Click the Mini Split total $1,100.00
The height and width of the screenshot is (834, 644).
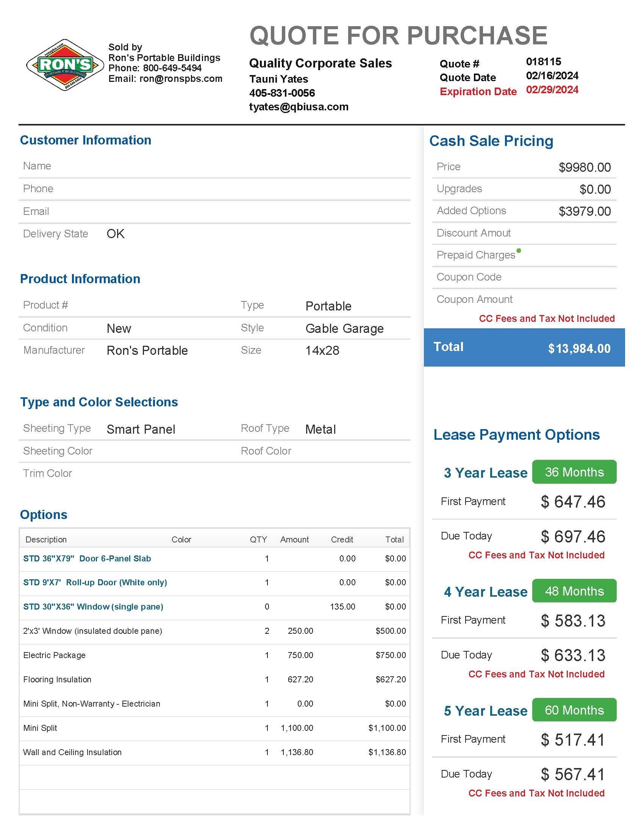tap(387, 728)
